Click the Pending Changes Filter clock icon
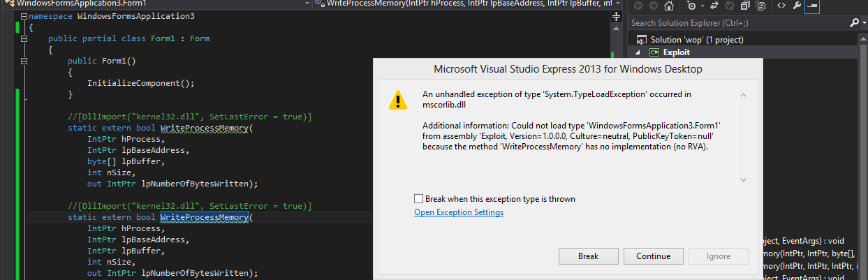Viewport: 868px width, 280px height. [x=691, y=6]
